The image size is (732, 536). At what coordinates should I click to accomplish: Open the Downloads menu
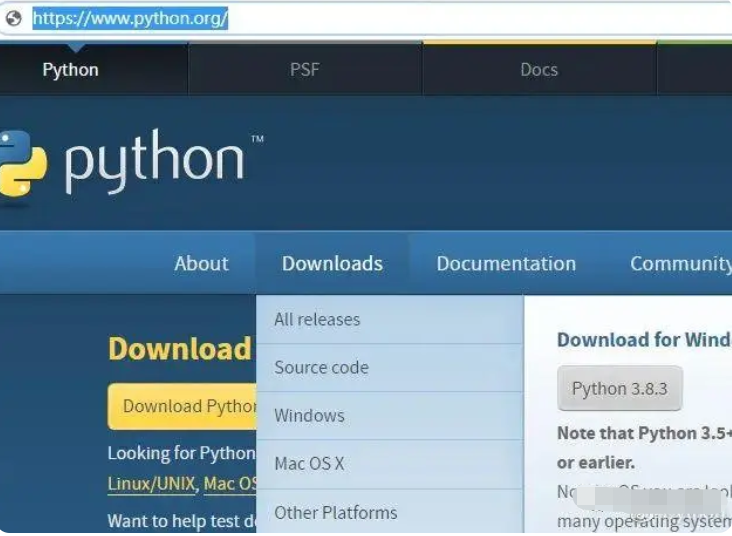[x=332, y=264]
